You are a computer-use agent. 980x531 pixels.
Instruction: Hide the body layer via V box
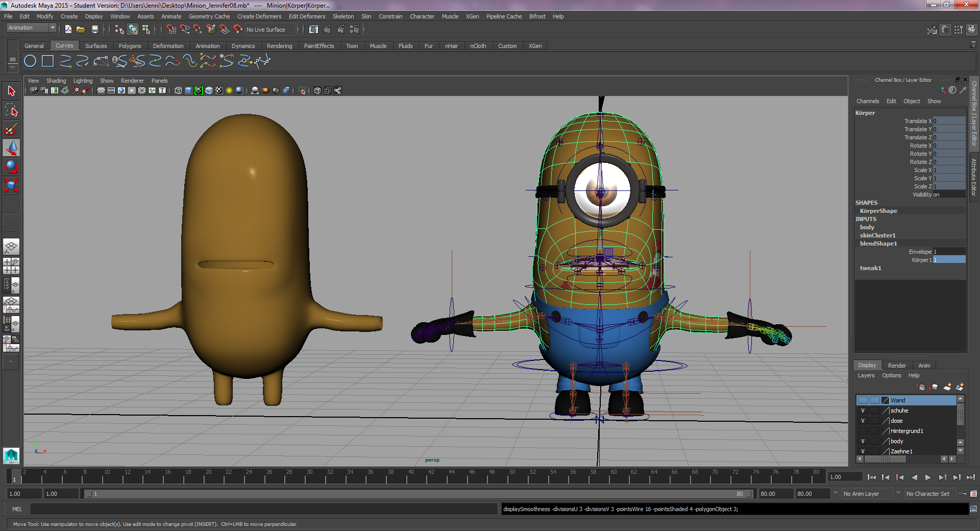coord(863,441)
